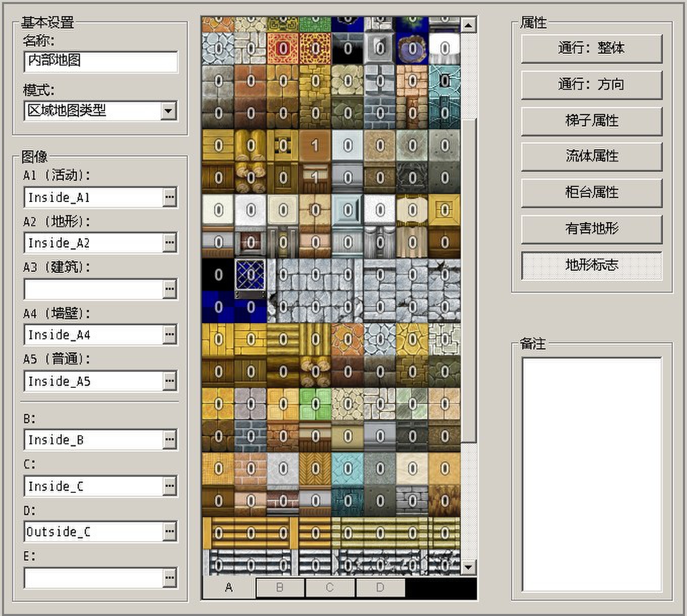Switch to tileset tab A

tap(229, 587)
